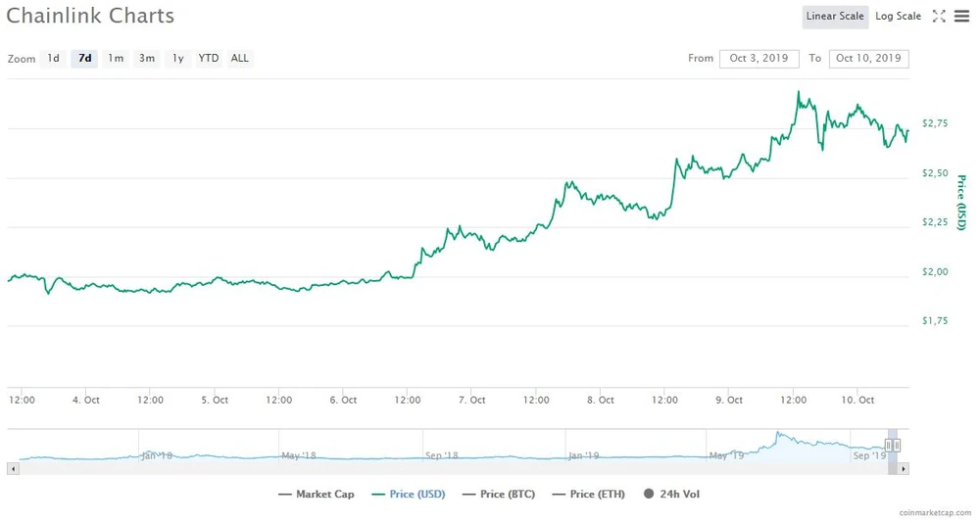The width and height of the screenshot is (980, 523).
Task: Click left scroll arrow on navigator
Action: [x=13, y=468]
